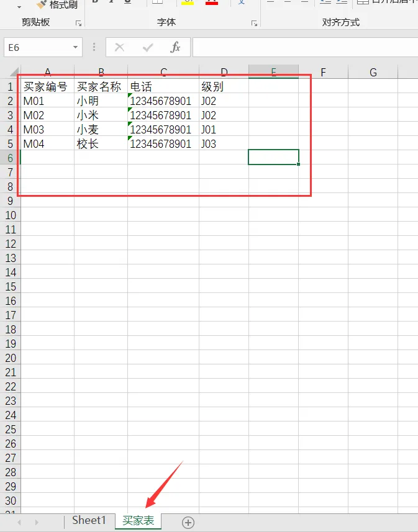The height and width of the screenshot is (532, 418).
Task: Go to the next sheet with the right arrow
Action: 37,522
